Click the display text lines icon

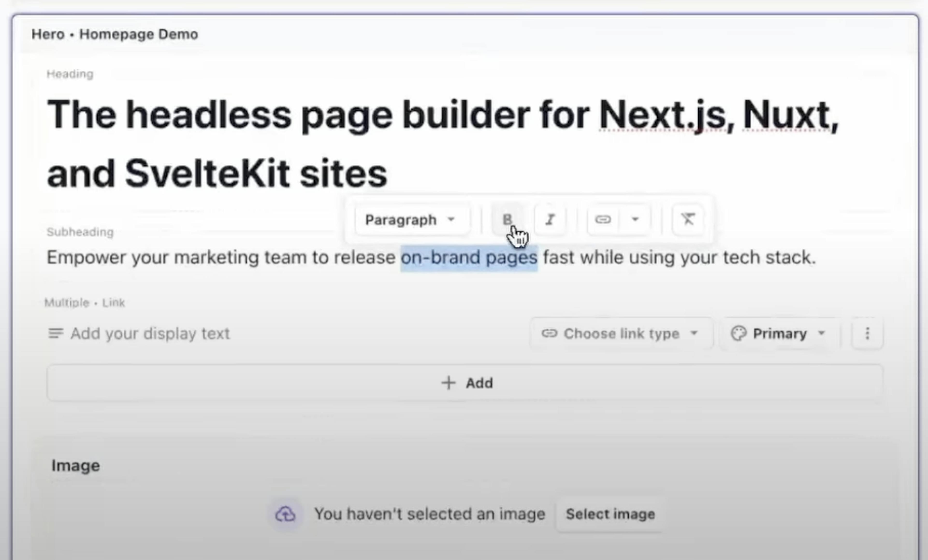56,334
